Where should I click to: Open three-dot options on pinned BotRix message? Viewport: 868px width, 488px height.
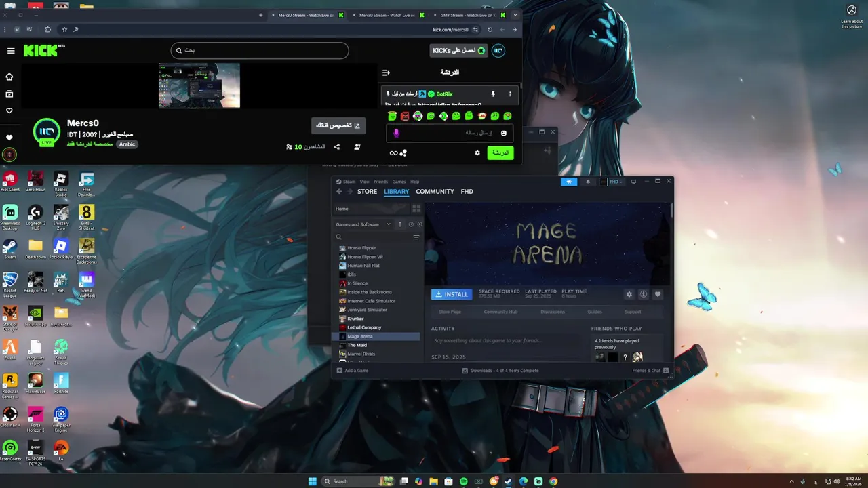pyautogui.click(x=510, y=94)
